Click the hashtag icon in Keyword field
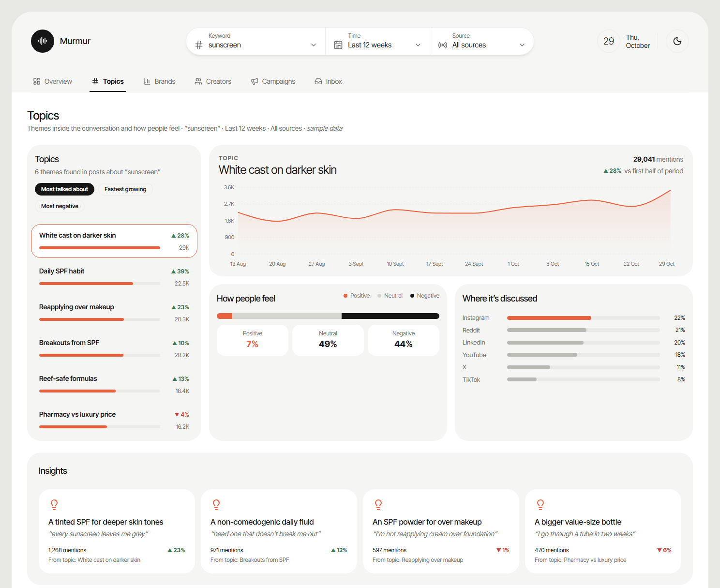The height and width of the screenshot is (588, 720). pos(199,45)
